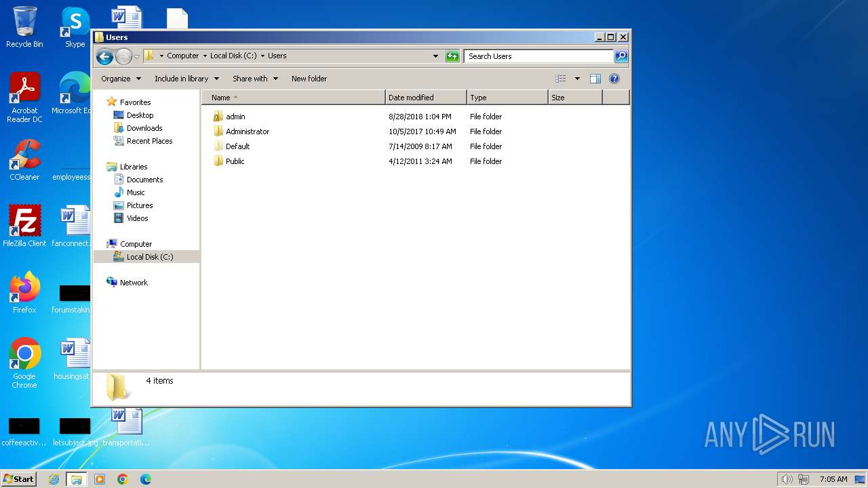Click the 4 items details pane text
The width and height of the screenshot is (868, 488).
(x=159, y=381)
